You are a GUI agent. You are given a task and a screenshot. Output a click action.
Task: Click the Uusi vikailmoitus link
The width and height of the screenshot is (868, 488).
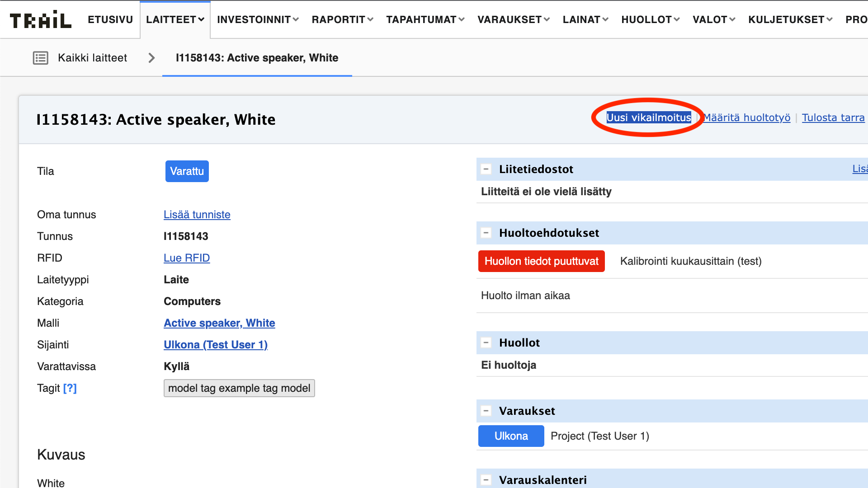649,117
